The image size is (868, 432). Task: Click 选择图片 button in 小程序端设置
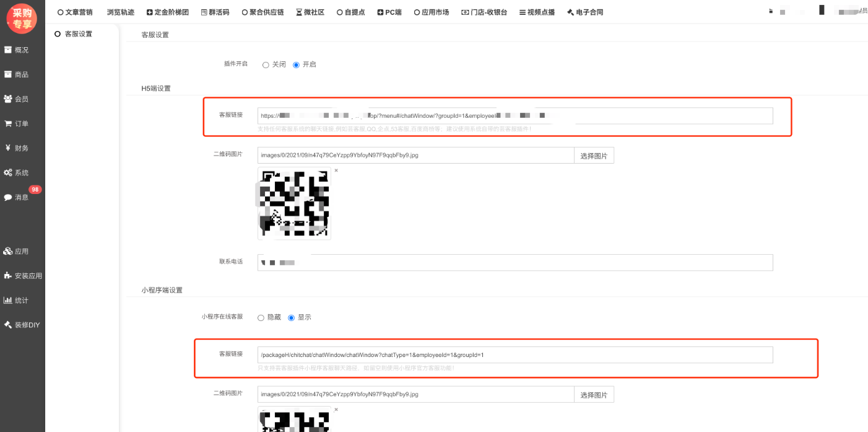click(x=594, y=395)
